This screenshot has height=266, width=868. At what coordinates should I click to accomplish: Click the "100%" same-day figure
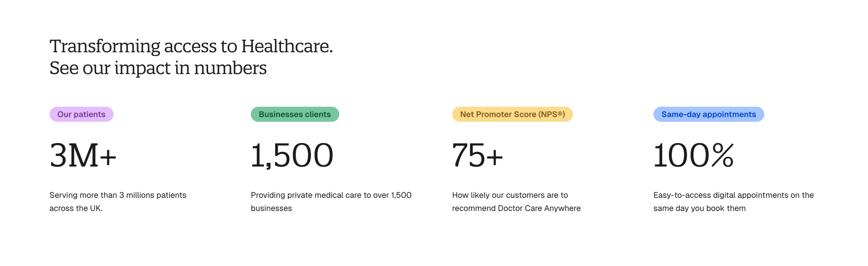click(694, 155)
